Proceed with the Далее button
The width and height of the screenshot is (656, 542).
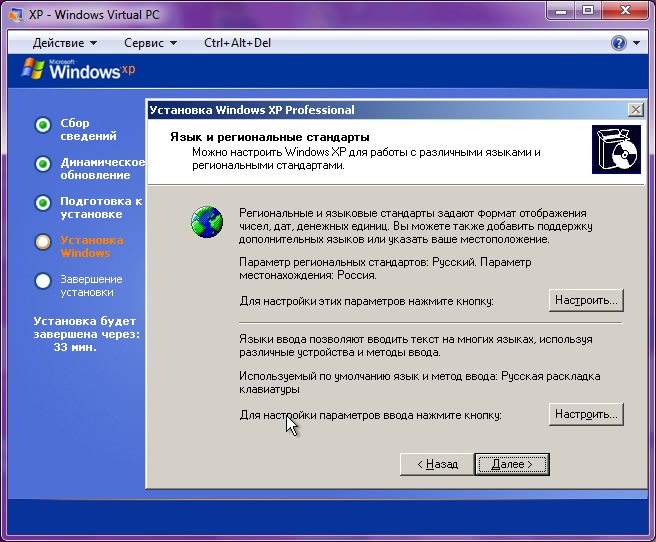click(512, 464)
